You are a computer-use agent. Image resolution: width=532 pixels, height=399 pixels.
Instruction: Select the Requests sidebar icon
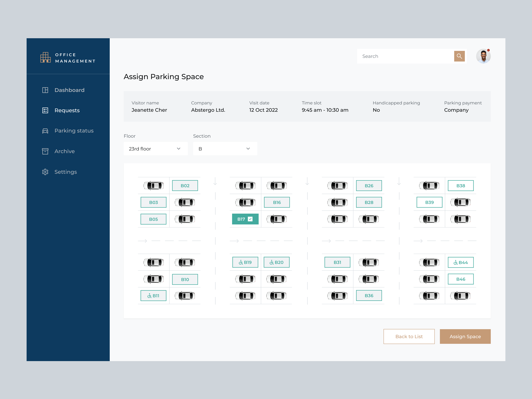coord(45,110)
